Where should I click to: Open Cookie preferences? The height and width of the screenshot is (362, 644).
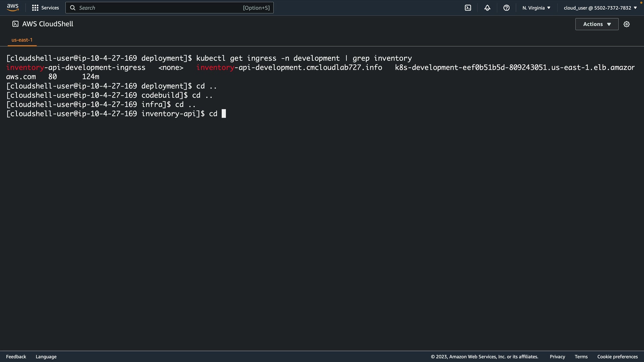pyautogui.click(x=617, y=357)
